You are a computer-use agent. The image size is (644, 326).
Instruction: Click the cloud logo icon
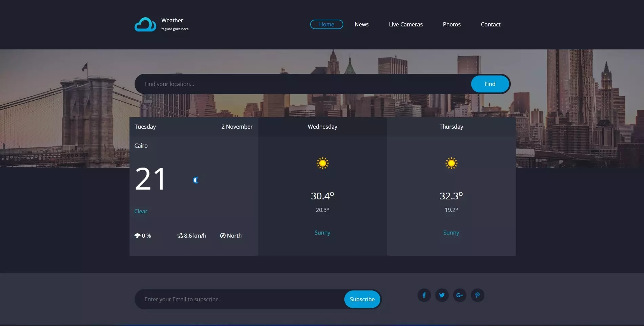145,24
